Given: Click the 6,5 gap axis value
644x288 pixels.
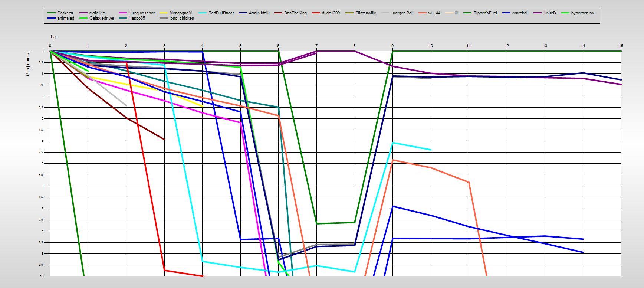Looking at the screenshot, I should [x=41, y=197].
